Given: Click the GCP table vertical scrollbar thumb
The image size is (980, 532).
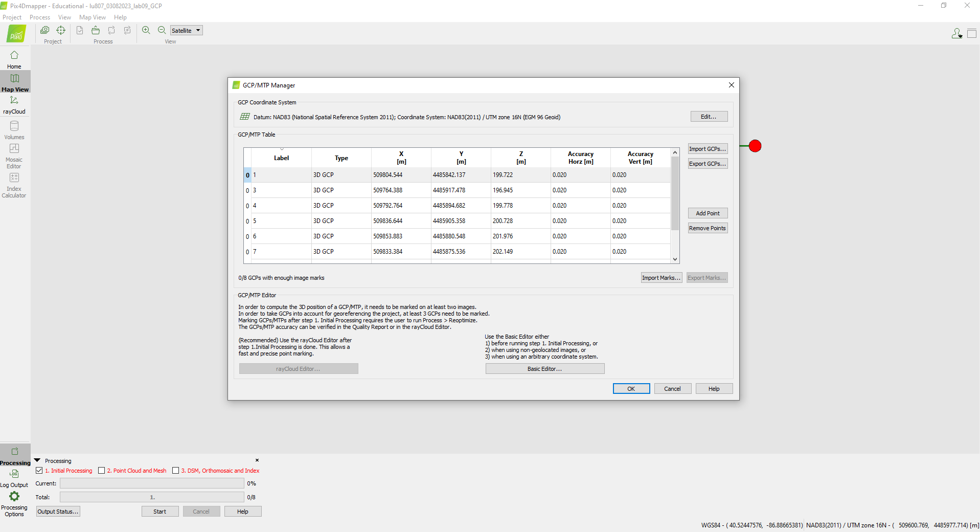Looking at the screenshot, I should tap(675, 193).
